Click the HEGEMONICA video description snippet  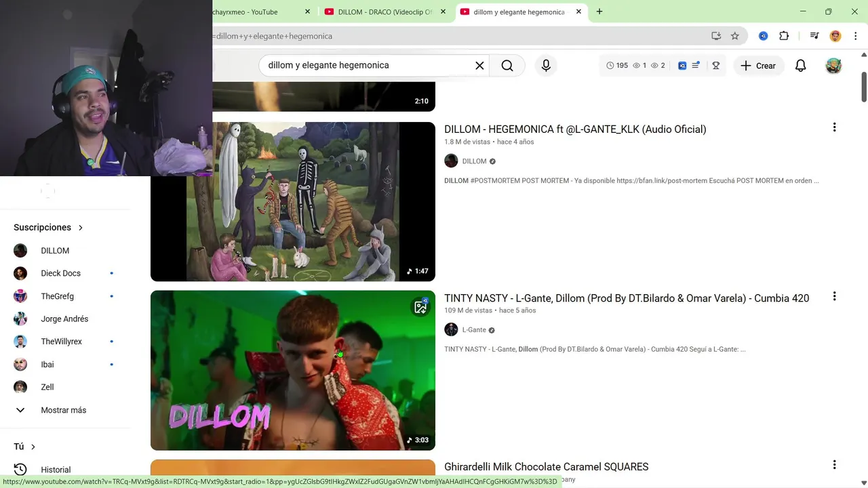[631, 181]
